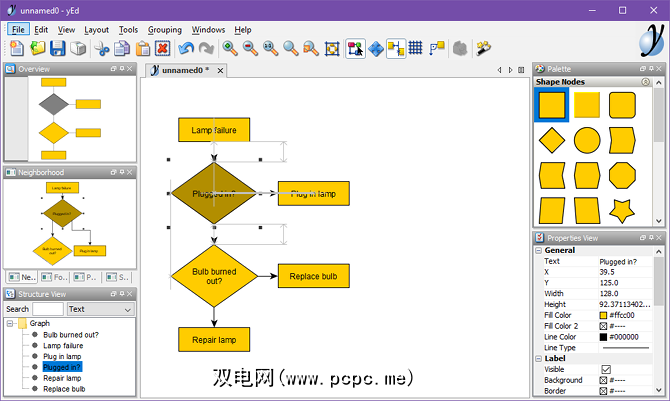Undo the last action
The width and height of the screenshot is (670, 401).
(x=186, y=48)
